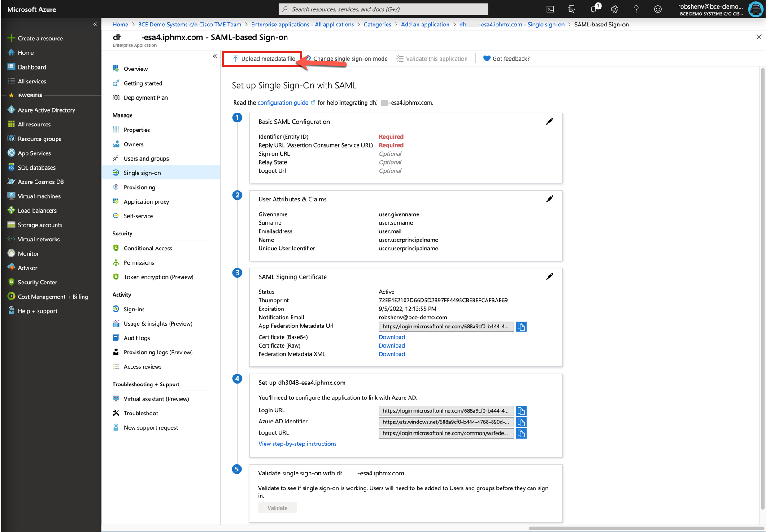Click the vertical scrollbar of the main pane
Image resolution: width=766 pixels, height=532 pixels.
click(762, 289)
